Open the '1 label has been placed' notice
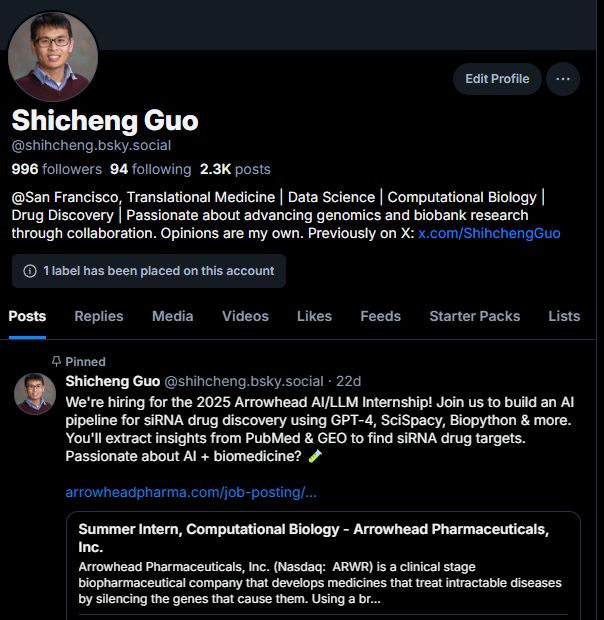Screen dimensions: 604x620 point(149,271)
